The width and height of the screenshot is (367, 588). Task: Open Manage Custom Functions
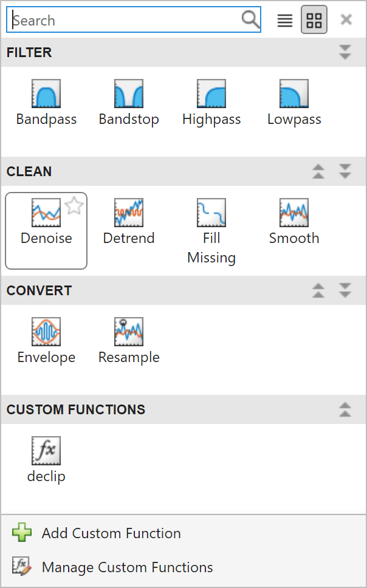click(x=127, y=567)
